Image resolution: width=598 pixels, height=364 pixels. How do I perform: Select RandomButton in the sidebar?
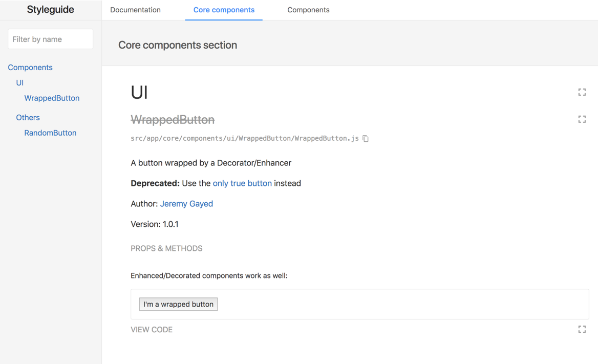click(x=50, y=133)
